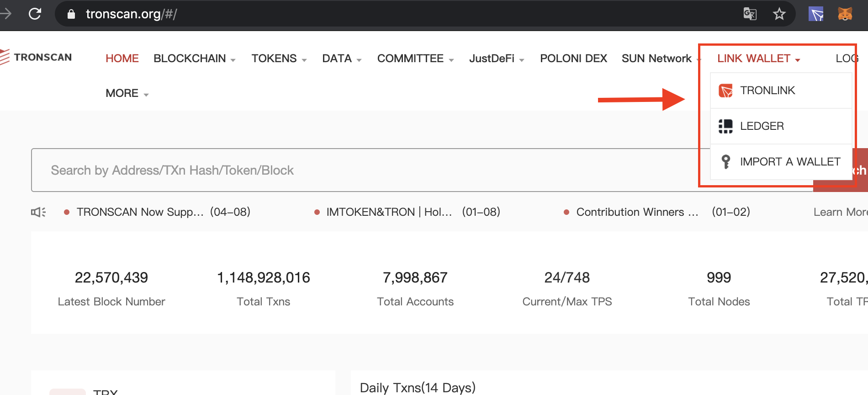Collapse the LINK WALLET dropdown
The height and width of the screenshot is (395, 868).
tap(758, 59)
